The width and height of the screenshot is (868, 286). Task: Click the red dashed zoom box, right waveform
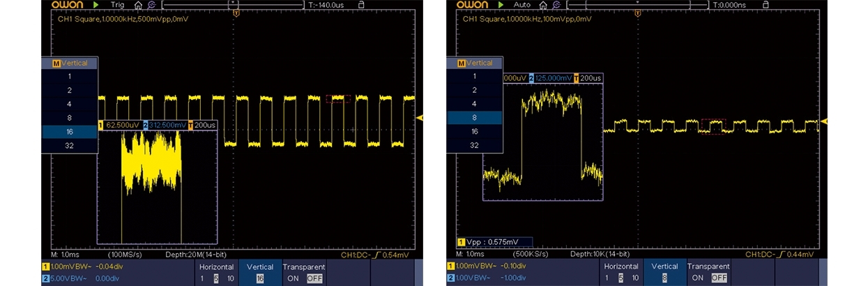click(713, 126)
